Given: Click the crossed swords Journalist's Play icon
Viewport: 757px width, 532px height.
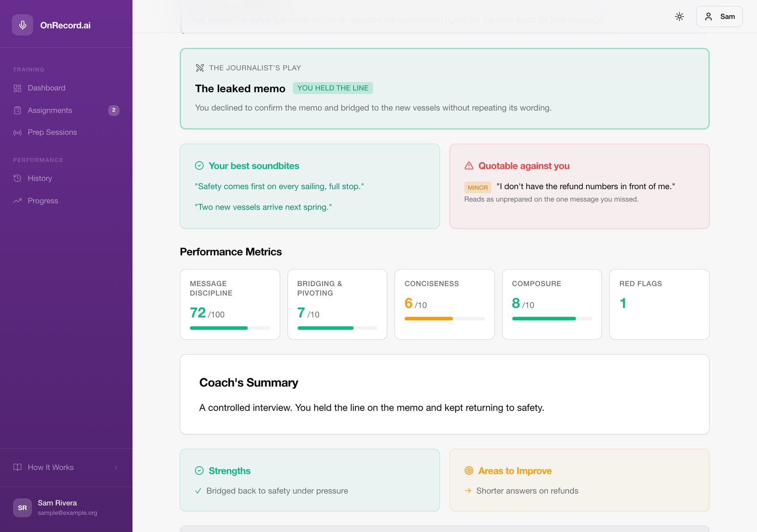Looking at the screenshot, I should click(x=200, y=68).
